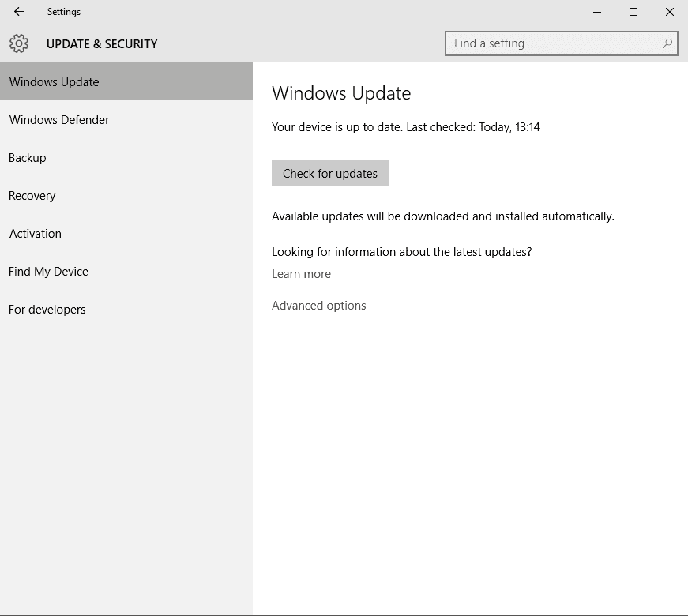
Task: Open the Windows Defender section
Action: 59,120
